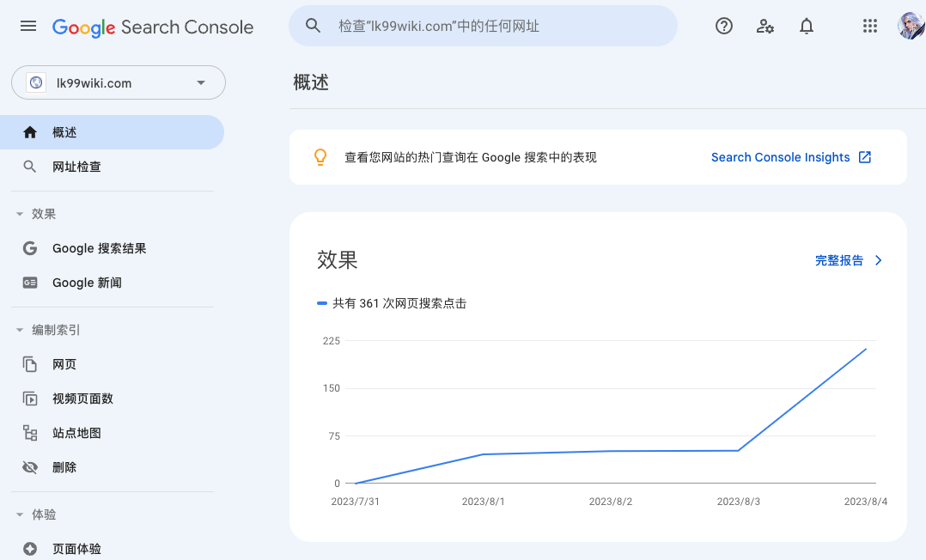Open Google 搜索结果 from the sidebar
Screen dimensions: 926x560
point(99,247)
